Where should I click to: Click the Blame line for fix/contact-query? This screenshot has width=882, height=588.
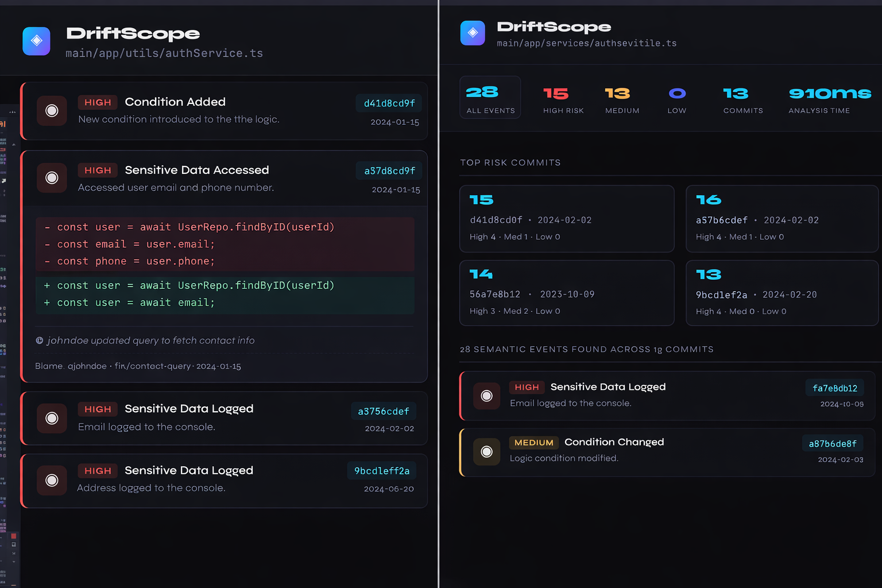pyautogui.click(x=138, y=366)
